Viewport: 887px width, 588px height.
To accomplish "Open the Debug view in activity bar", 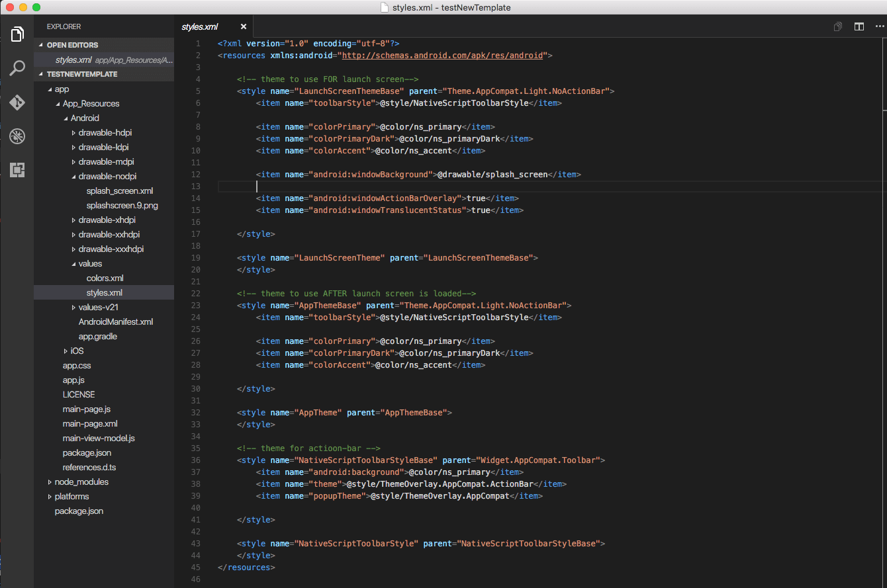I will tap(17, 136).
